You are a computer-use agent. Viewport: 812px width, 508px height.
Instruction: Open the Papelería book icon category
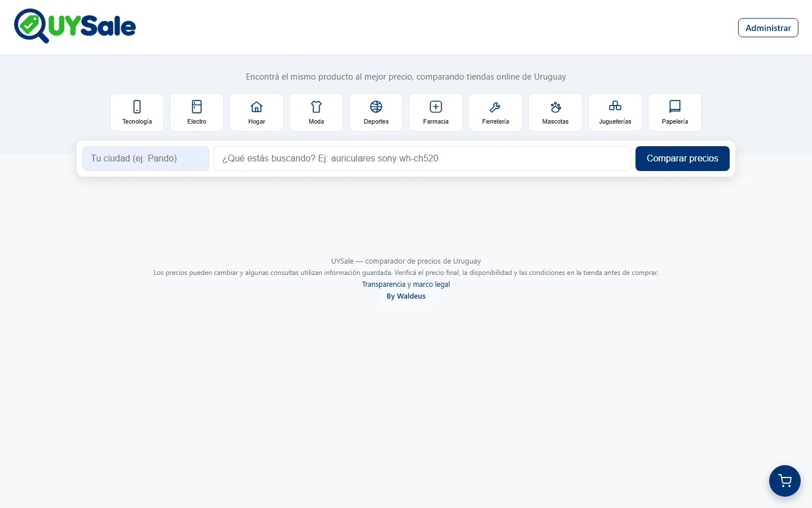coord(675,112)
